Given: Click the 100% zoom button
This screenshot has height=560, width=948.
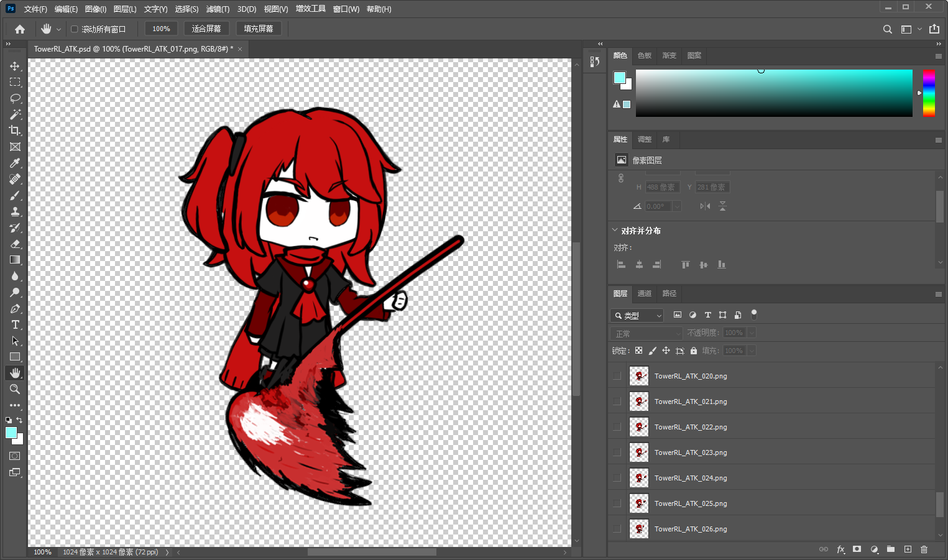Looking at the screenshot, I should click(161, 29).
